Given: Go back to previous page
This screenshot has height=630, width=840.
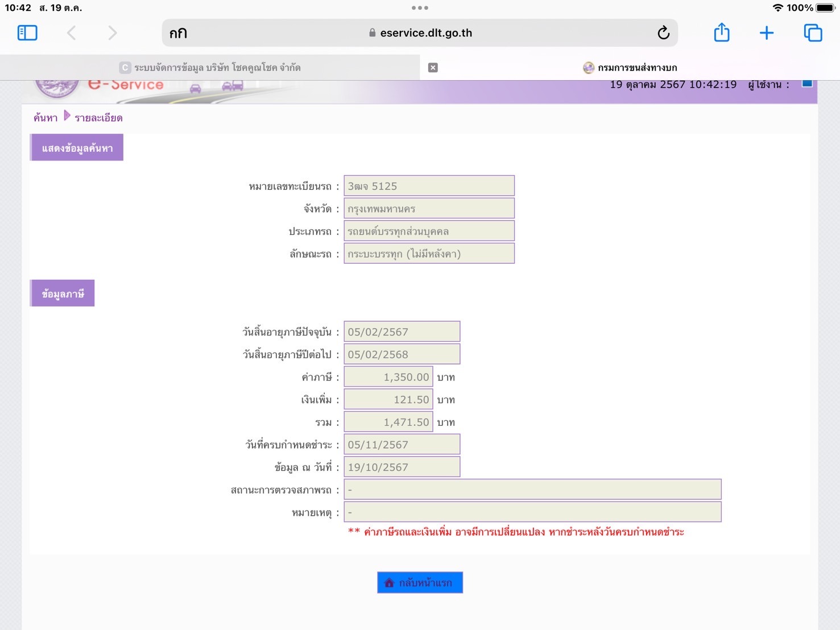Looking at the screenshot, I should click(71, 33).
